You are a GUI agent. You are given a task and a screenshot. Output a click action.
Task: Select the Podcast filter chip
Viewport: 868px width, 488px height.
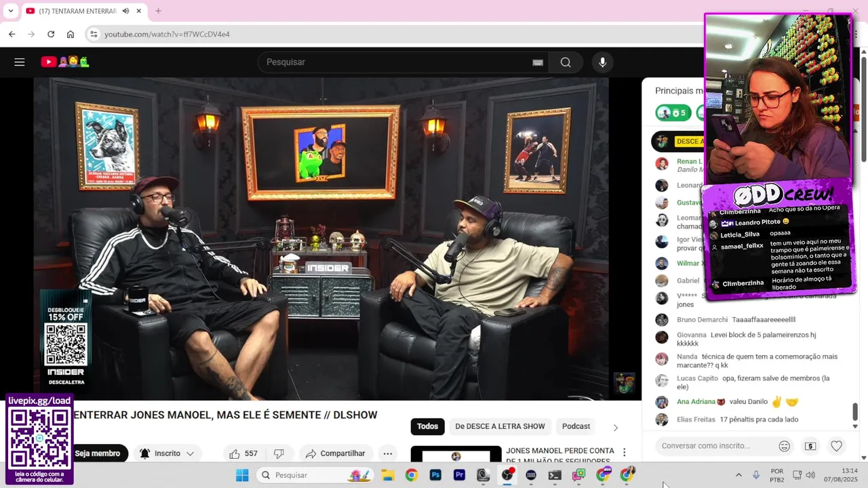[x=576, y=426]
